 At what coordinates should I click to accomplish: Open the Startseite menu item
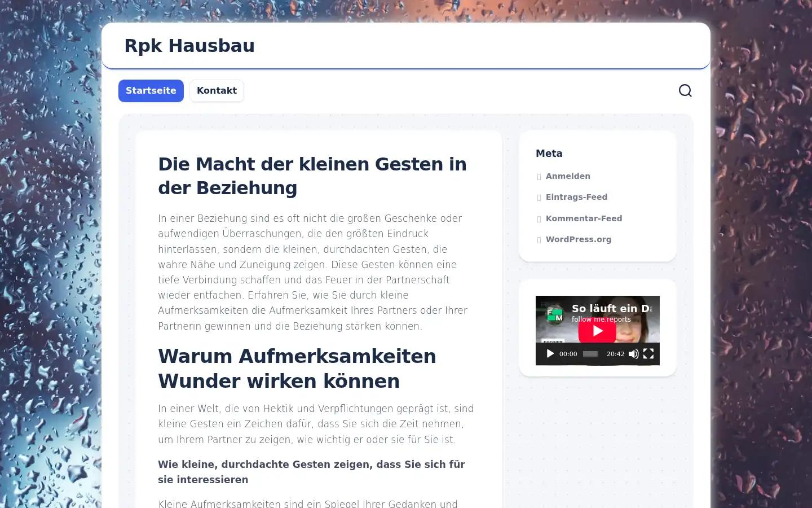coord(151,91)
